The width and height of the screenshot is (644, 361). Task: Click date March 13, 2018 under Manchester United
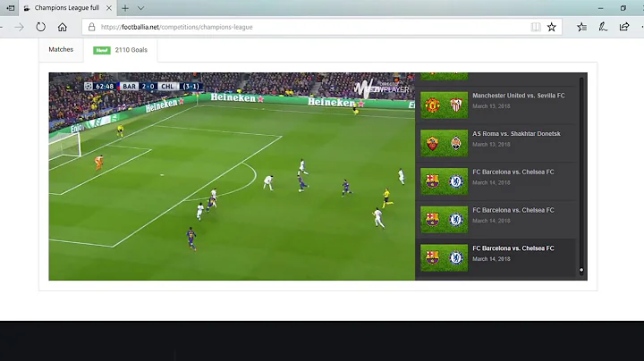click(491, 106)
